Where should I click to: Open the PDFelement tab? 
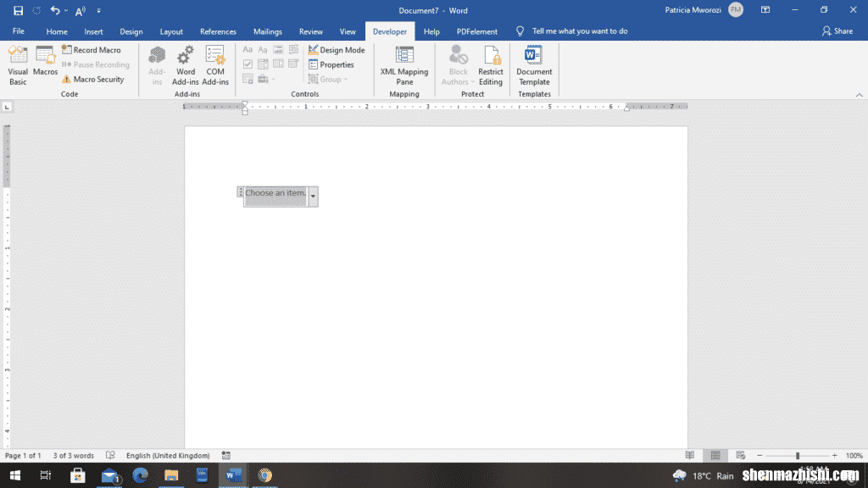[476, 31]
